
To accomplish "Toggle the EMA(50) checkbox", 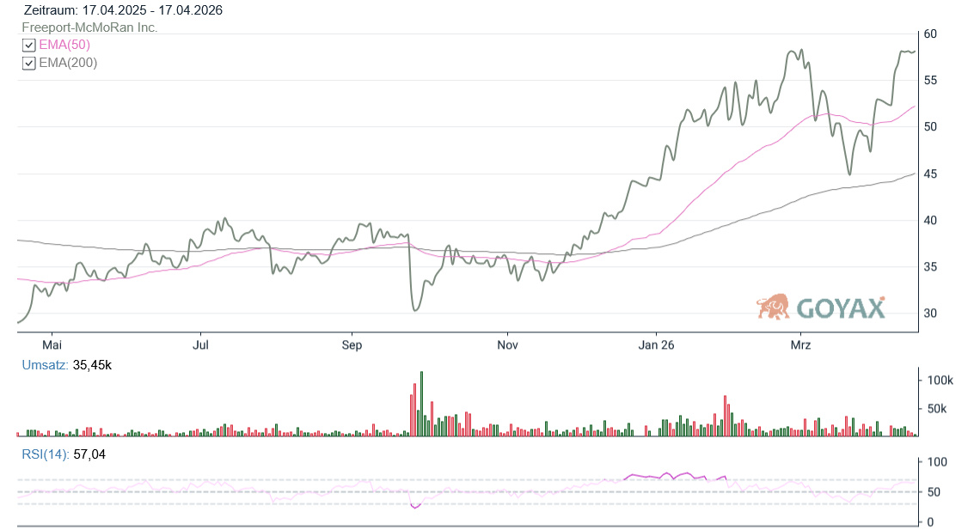I will tap(29, 45).
